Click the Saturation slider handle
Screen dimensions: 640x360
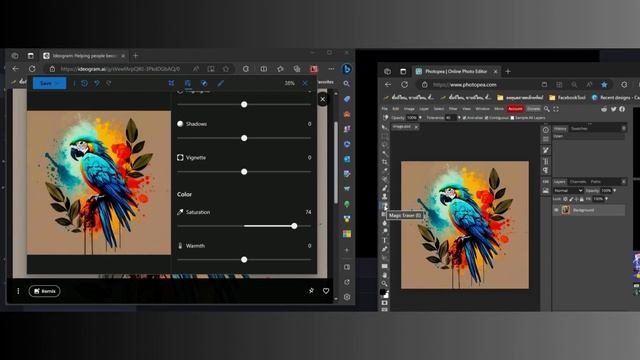tap(294, 226)
